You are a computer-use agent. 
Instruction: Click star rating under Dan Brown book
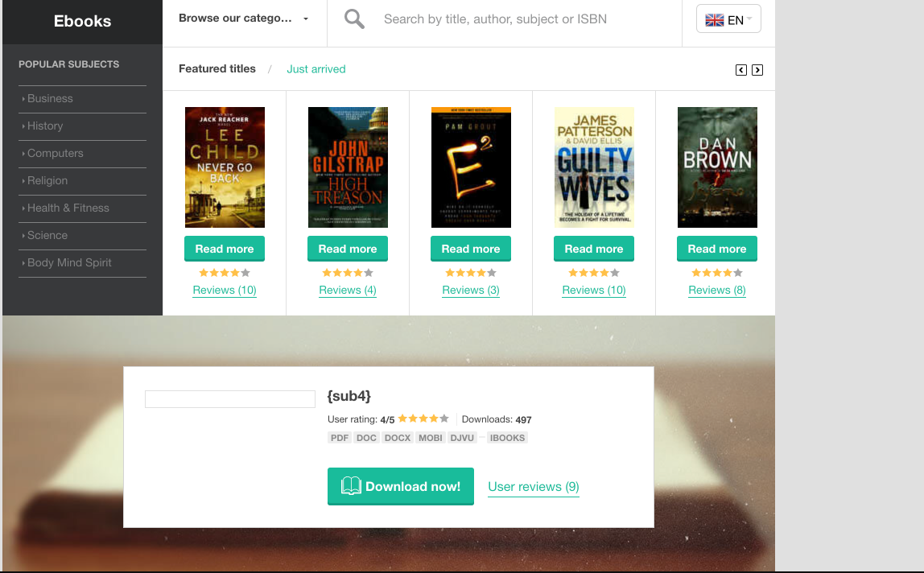click(717, 273)
